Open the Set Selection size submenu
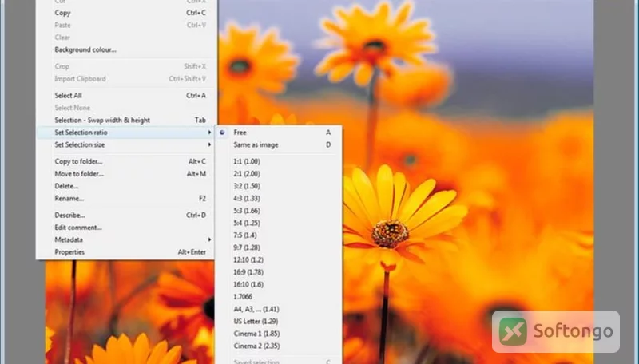The height and width of the screenshot is (364, 639). coord(126,144)
